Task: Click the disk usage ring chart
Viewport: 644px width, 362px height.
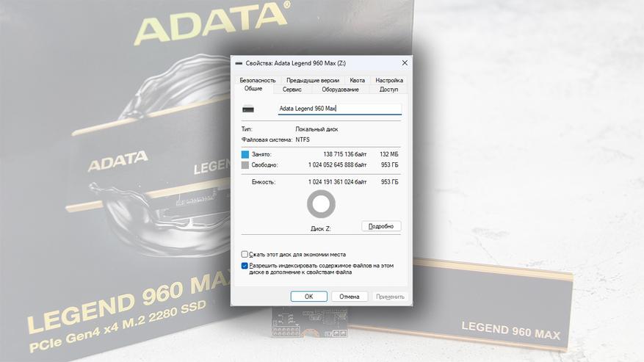Action: (x=321, y=204)
